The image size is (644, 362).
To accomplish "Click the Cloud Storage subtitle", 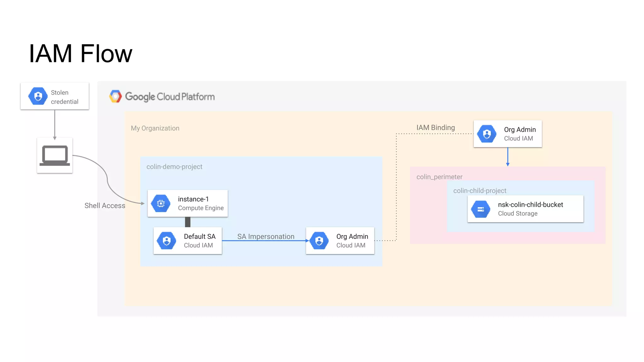I will tap(518, 213).
